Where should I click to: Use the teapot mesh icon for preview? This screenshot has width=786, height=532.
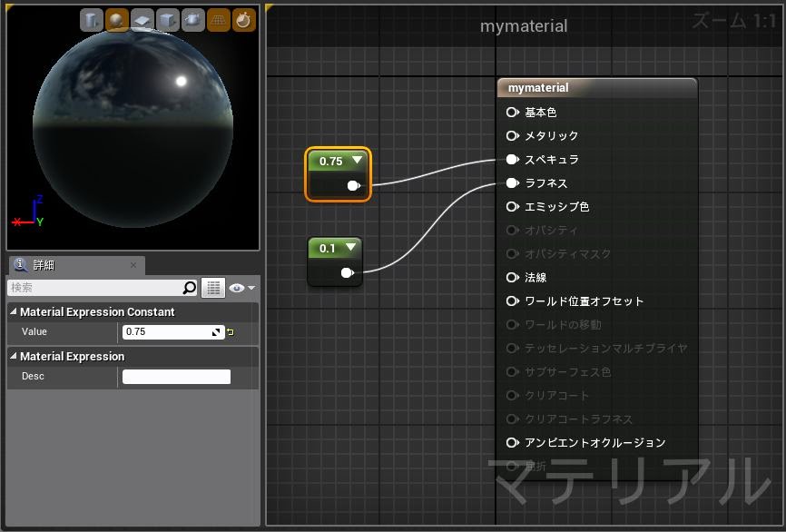pyautogui.click(x=193, y=20)
